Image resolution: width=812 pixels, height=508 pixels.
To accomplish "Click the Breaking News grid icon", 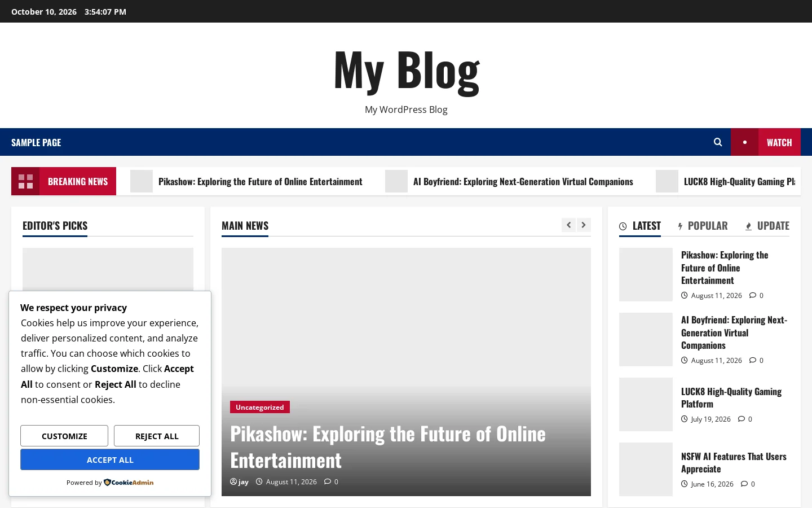I will tap(25, 181).
